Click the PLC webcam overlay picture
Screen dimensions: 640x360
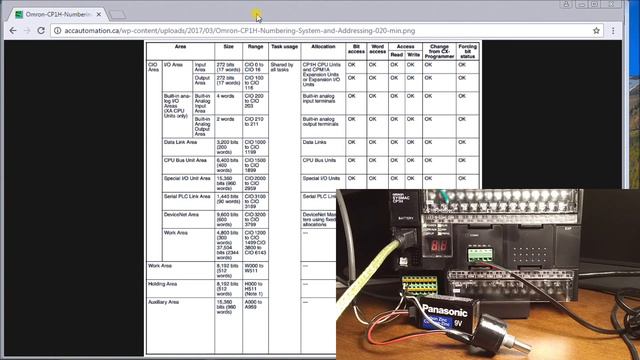click(x=488, y=274)
